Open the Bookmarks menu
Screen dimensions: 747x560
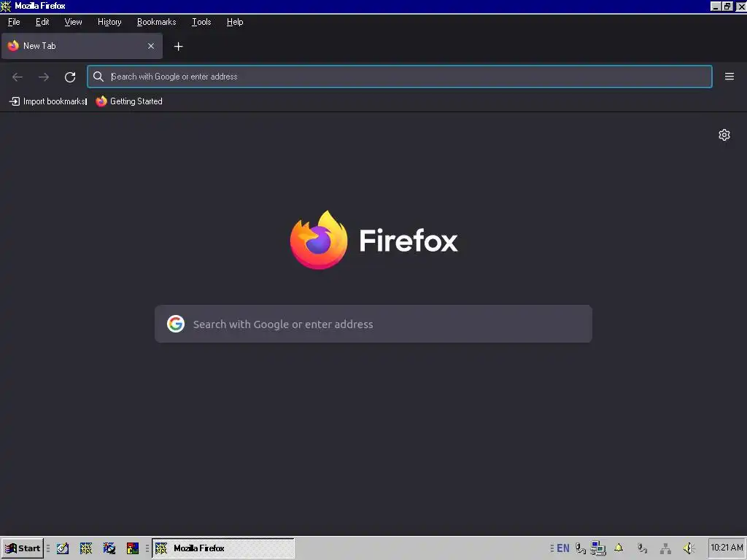(x=157, y=22)
